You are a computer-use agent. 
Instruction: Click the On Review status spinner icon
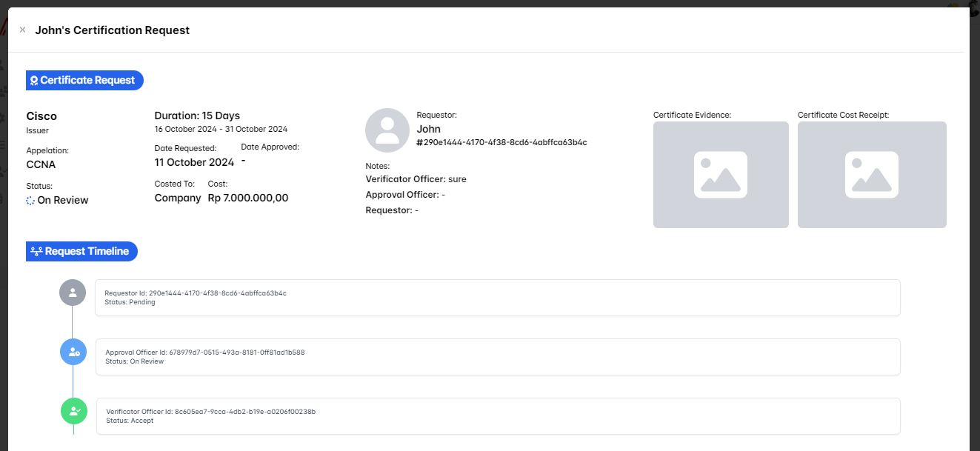[x=30, y=201]
